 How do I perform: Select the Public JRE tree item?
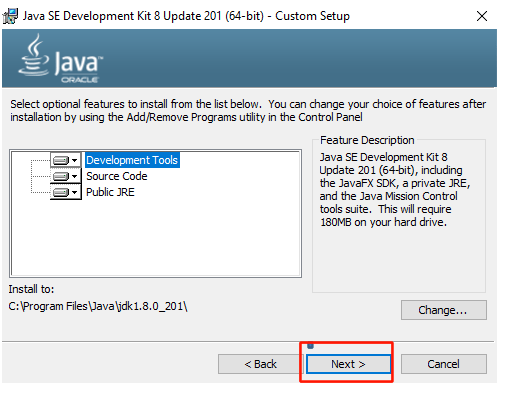[110, 192]
